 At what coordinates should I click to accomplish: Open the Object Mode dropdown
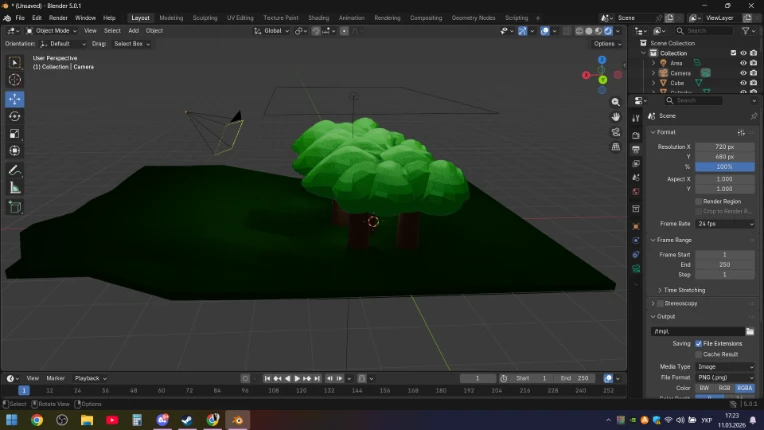click(x=51, y=31)
